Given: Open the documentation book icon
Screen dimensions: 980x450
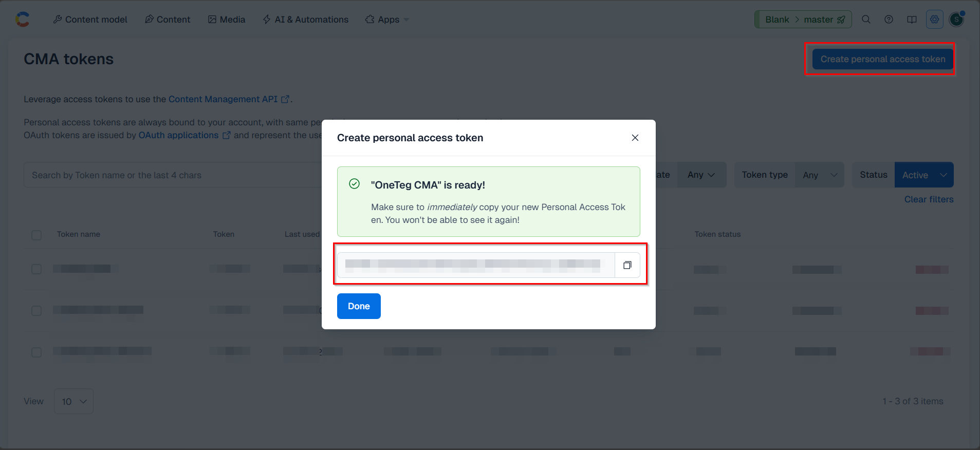Looking at the screenshot, I should coord(912,20).
